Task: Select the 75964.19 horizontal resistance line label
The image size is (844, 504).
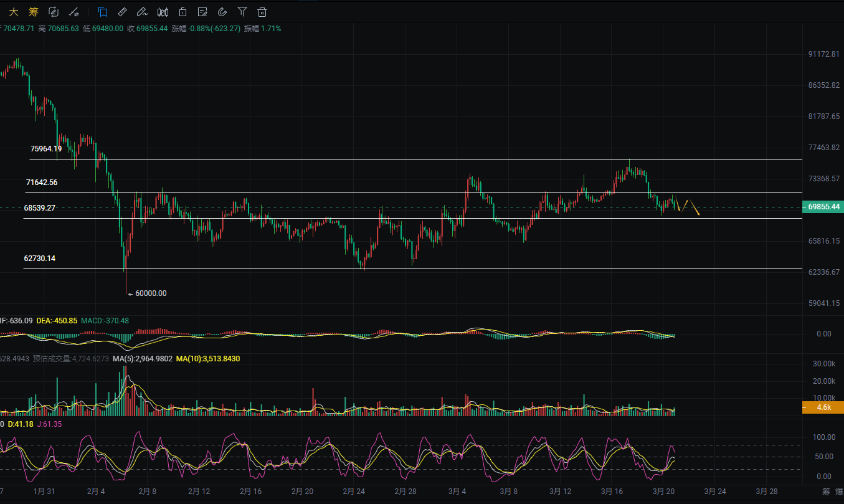Action: click(46, 149)
